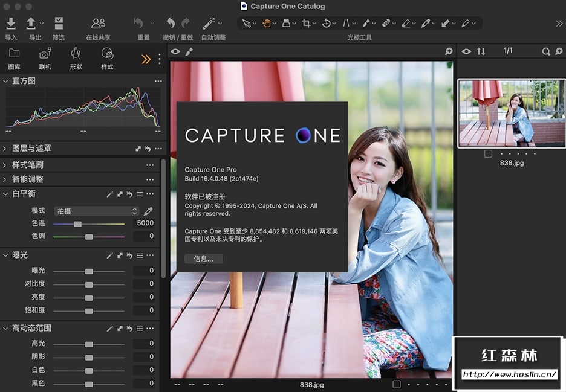
Task: Switch to the Style tool tab
Action: click(x=107, y=54)
